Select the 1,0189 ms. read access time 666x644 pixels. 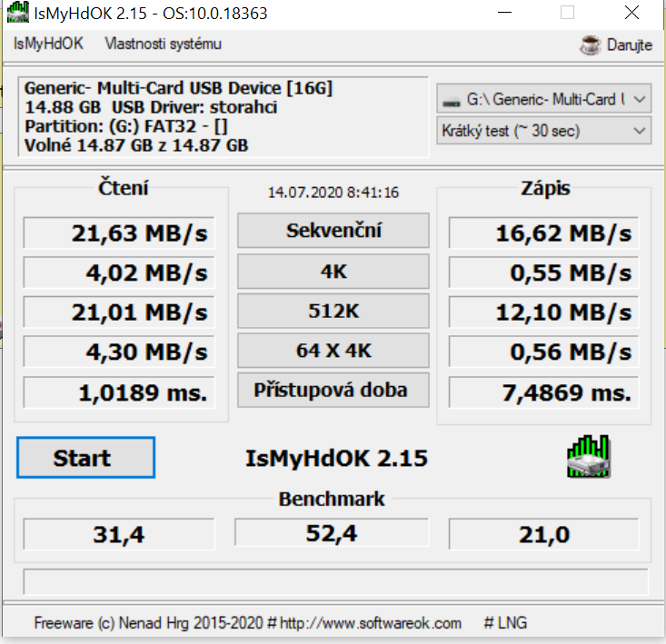pyautogui.click(x=119, y=392)
